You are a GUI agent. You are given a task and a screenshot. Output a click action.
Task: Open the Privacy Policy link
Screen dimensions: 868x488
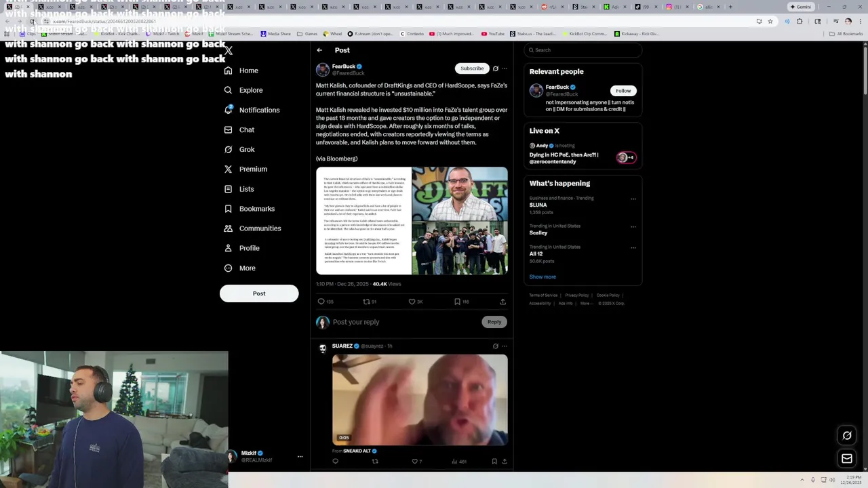click(x=577, y=296)
